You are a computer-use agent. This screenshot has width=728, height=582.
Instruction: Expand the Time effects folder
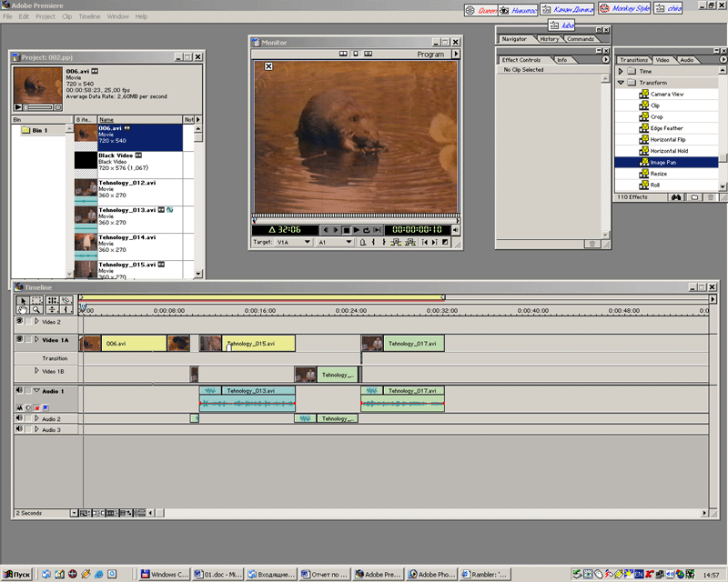click(x=622, y=71)
